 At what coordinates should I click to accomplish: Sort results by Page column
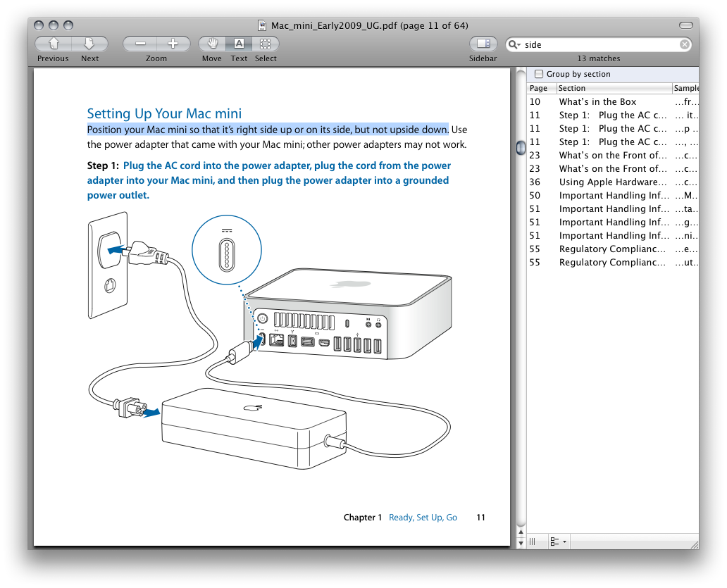542,88
